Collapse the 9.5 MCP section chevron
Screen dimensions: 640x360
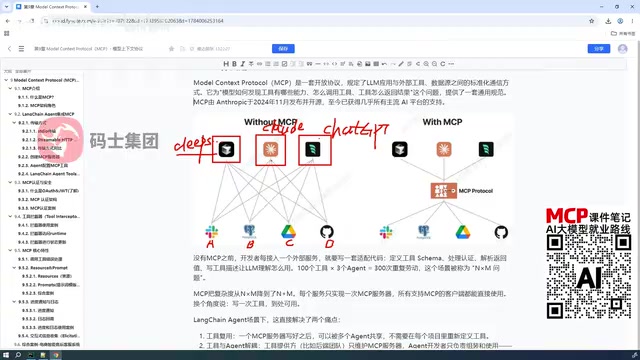[10, 250]
